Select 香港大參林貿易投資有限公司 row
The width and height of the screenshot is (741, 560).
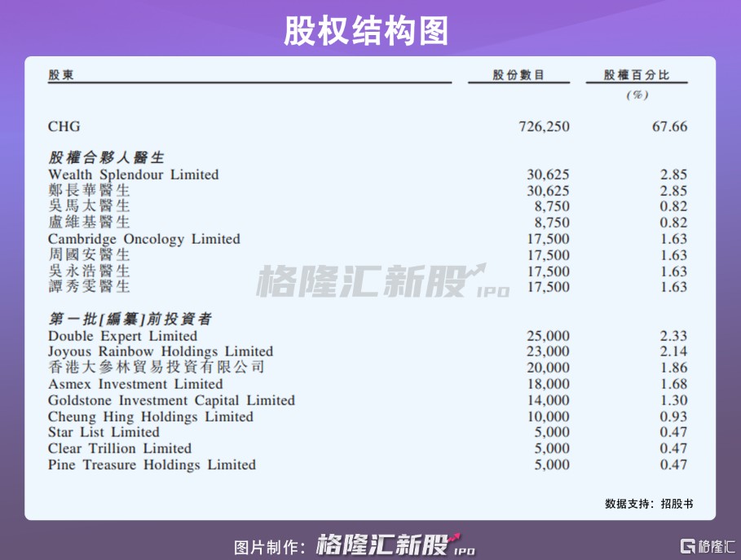pyautogui.click(x=157, y=368)
